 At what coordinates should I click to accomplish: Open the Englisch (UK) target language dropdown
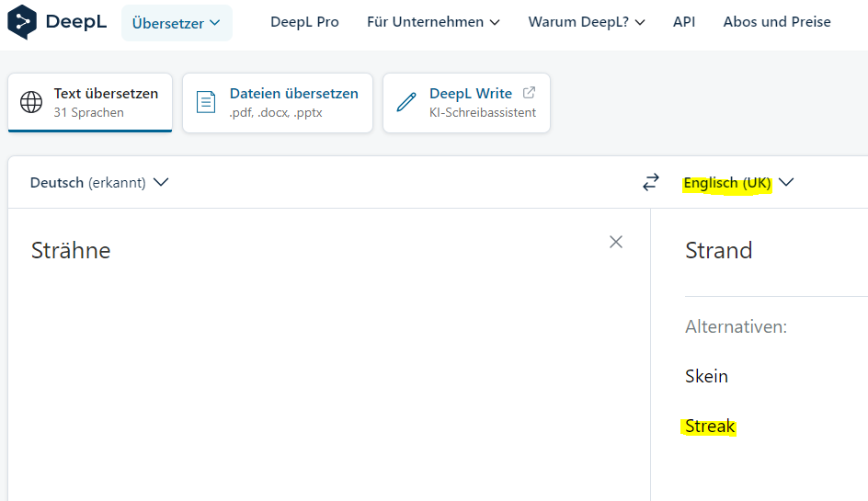tap(737, 183)
